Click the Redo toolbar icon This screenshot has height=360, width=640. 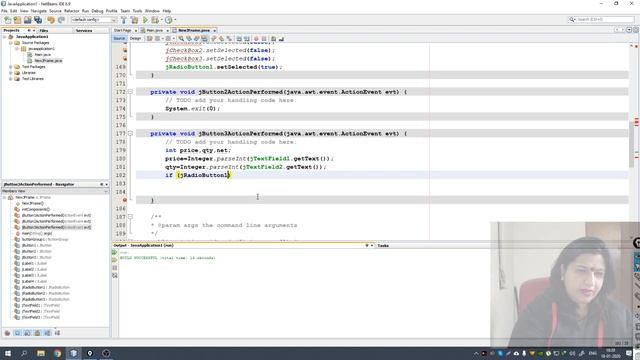tap(61, 20)
